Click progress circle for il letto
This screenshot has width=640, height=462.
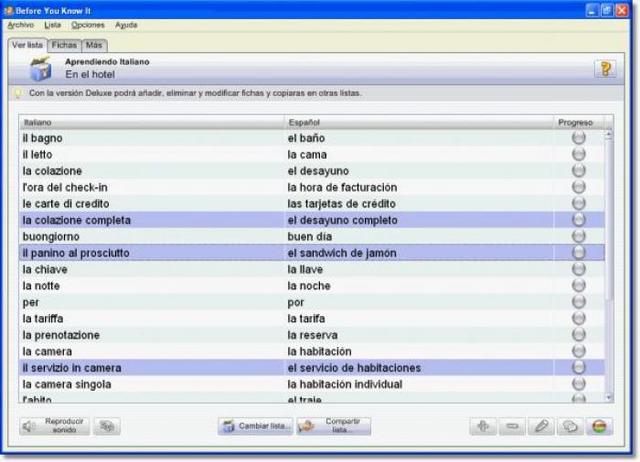[x=579, y=154]
